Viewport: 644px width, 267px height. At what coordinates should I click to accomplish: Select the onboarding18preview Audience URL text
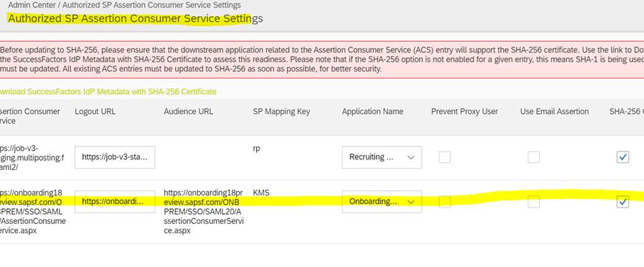[x=204, y=212]
